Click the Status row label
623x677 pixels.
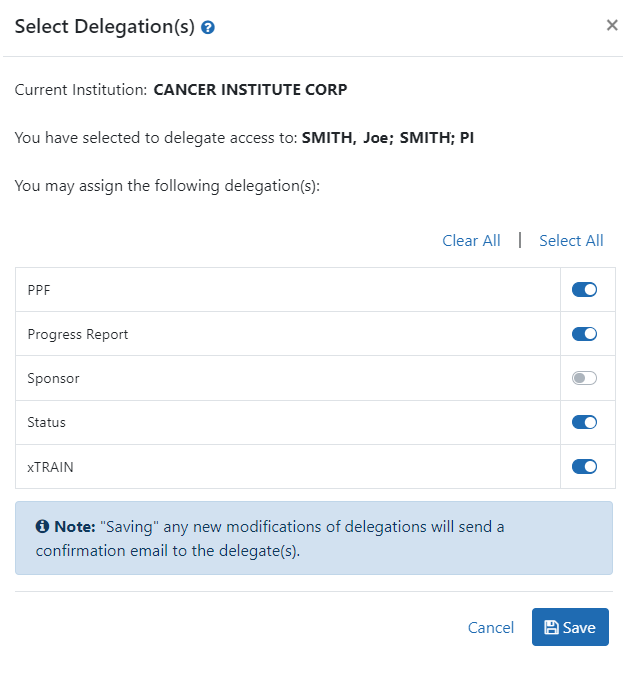point(46,422)
